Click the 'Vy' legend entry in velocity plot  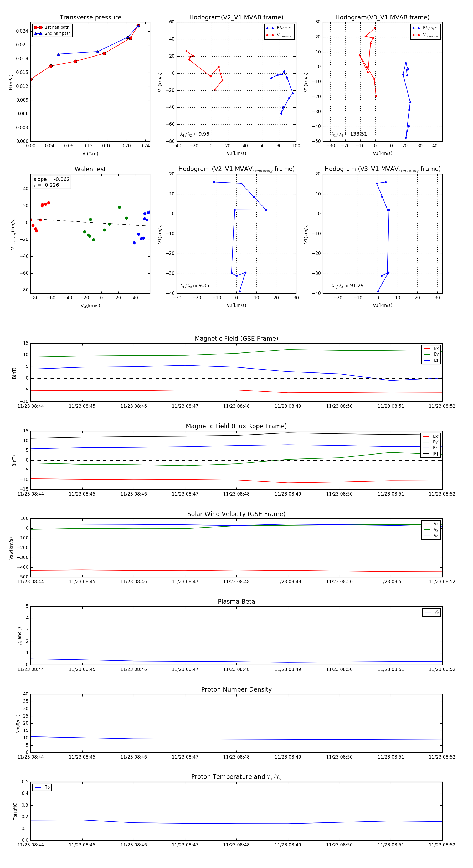tap(431, 530)
